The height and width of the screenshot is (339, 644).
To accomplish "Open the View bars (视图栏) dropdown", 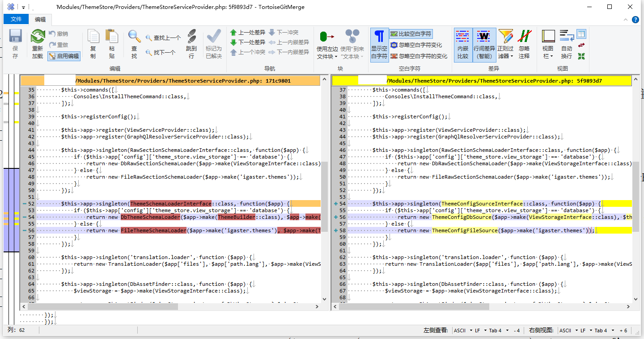I will [x=548, y=56].
